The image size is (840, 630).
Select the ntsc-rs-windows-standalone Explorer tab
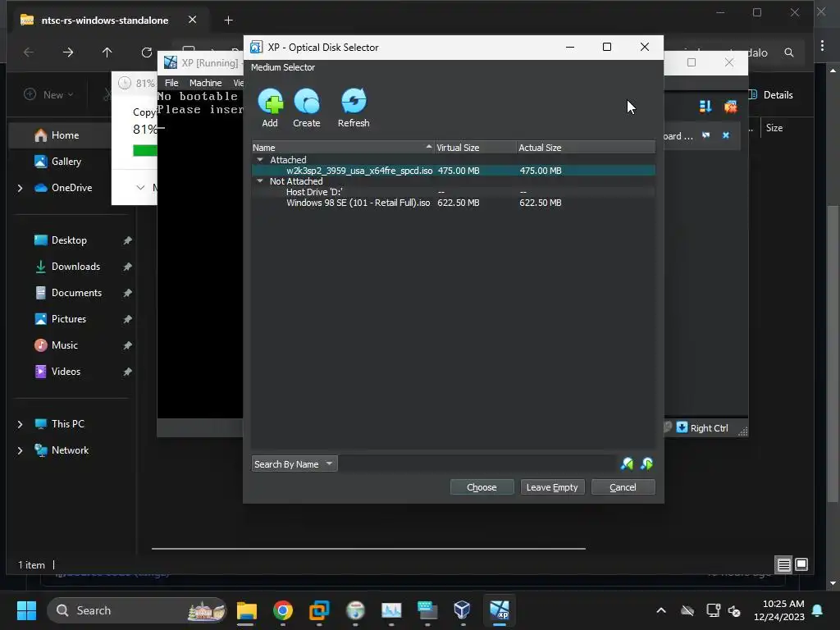(104, 21)
